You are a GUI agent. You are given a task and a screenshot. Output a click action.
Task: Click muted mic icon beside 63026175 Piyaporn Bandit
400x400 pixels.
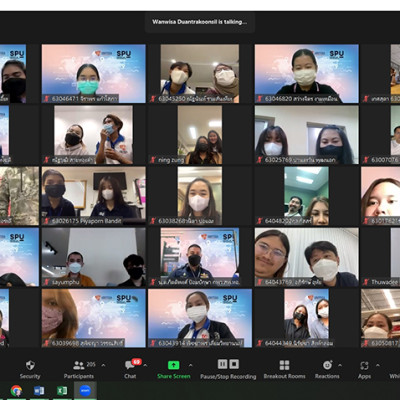pos(46,221)
